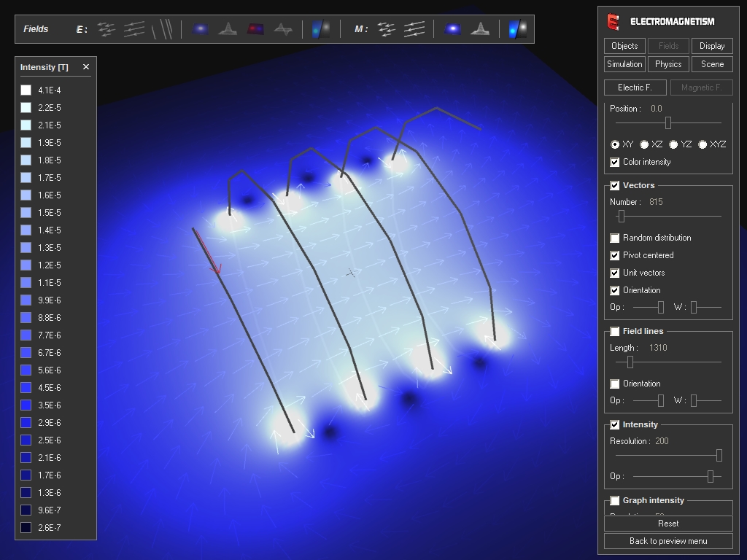Click the electric intensity graph icon
The height and width of the screenshot is (560, 747).
(228, 29)
